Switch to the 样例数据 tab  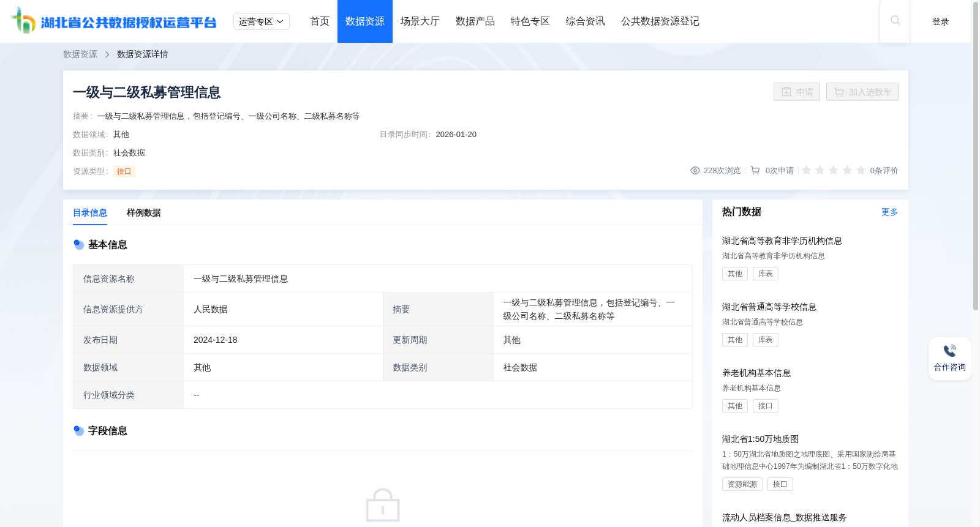[144, 213]
